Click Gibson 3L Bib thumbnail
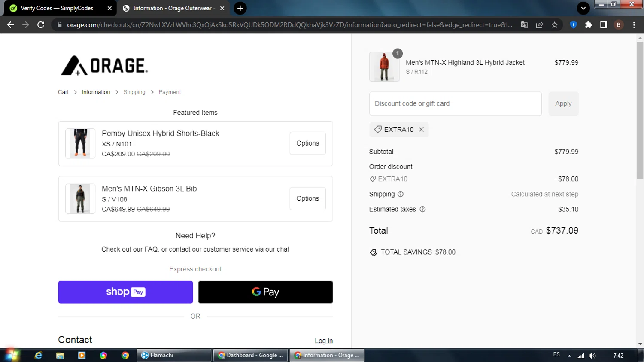This screenshot has width=644, height=362. click(x=80, y=199)
